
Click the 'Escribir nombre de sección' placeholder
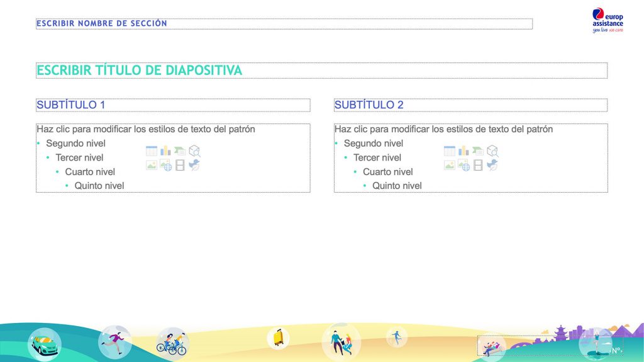point(284,24)
